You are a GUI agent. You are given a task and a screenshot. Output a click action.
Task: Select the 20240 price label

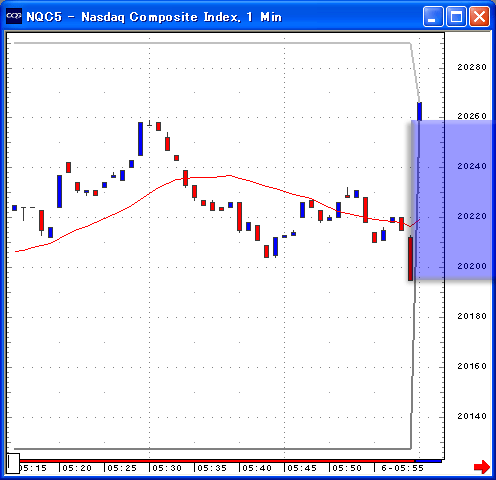click(472, 166)
